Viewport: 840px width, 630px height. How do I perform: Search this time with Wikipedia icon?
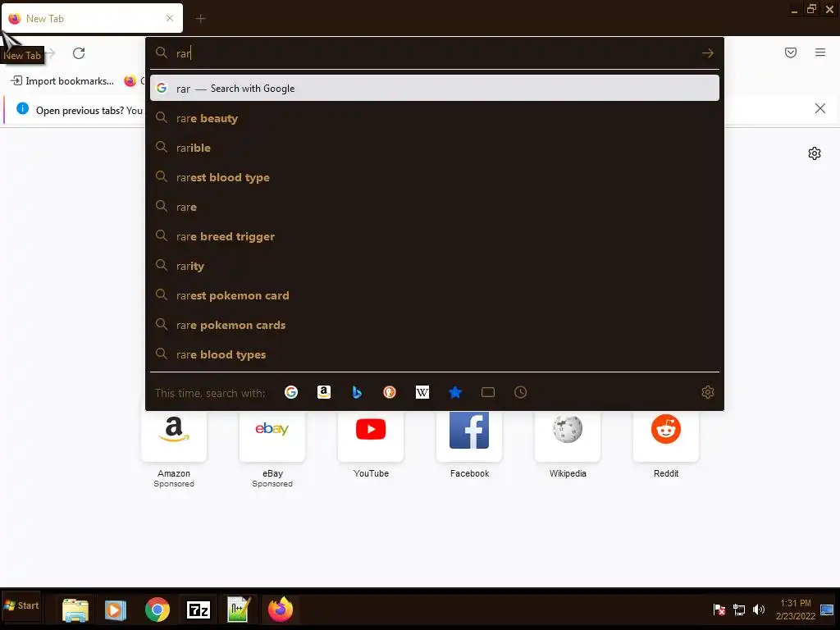click(422, 392)
